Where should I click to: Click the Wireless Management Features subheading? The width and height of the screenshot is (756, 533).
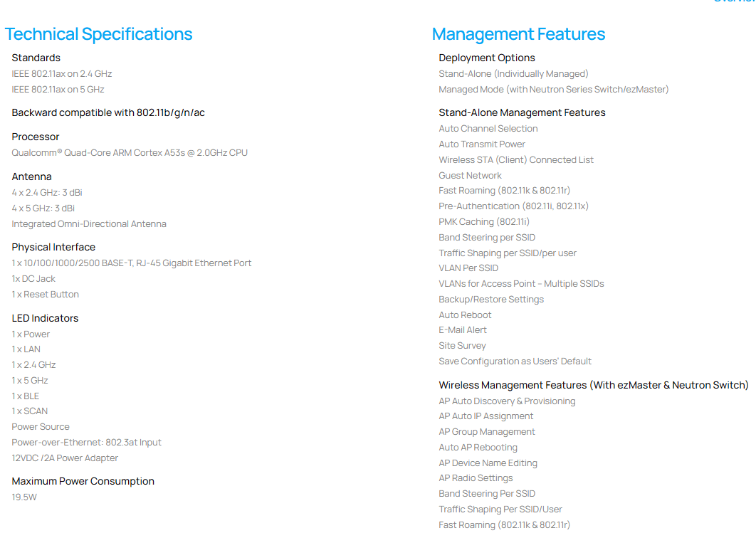[593, 385]
